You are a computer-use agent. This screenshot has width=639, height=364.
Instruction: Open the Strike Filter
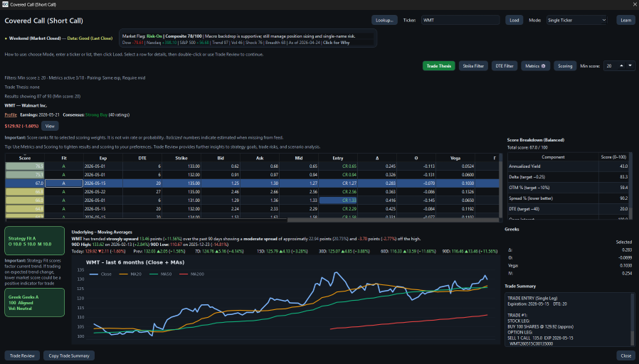473,66
